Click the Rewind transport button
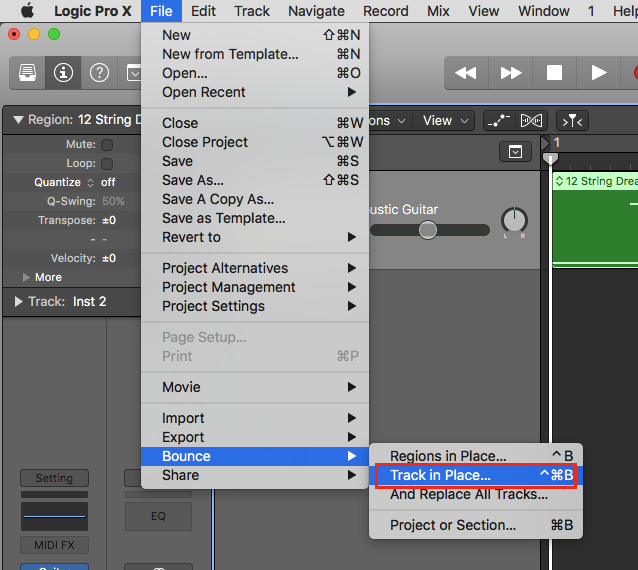 click(466, 73)
